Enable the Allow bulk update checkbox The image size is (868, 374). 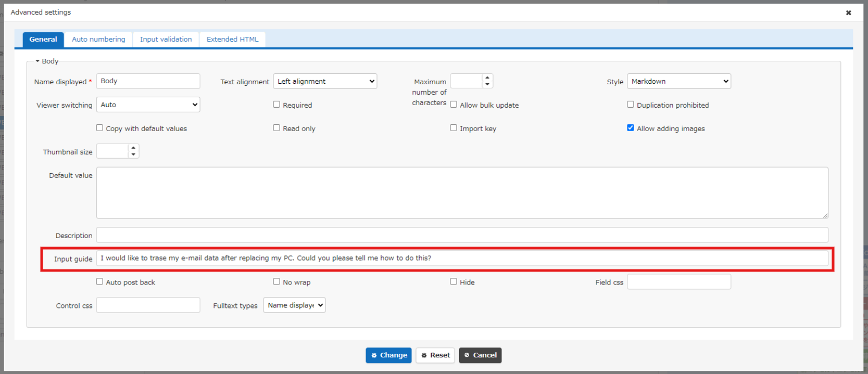(x=454, y=105)
